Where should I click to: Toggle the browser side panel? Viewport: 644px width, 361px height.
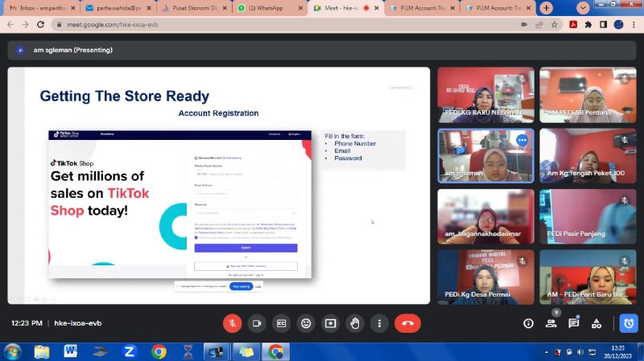[x=603, y=25]
